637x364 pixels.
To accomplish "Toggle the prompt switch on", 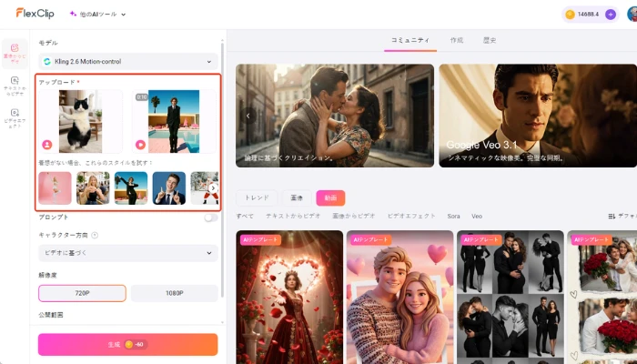I will 211,217.
